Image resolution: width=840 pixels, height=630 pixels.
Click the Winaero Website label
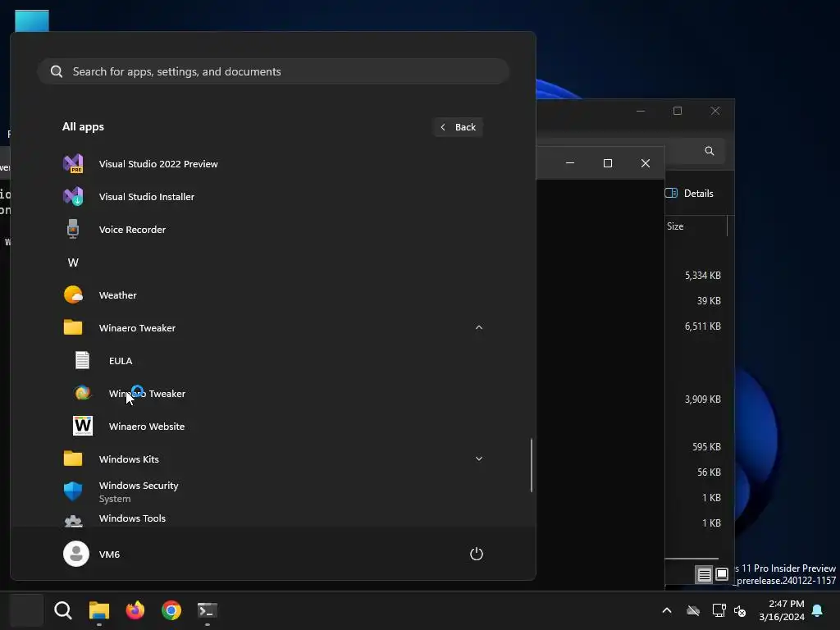pos(147,427)
